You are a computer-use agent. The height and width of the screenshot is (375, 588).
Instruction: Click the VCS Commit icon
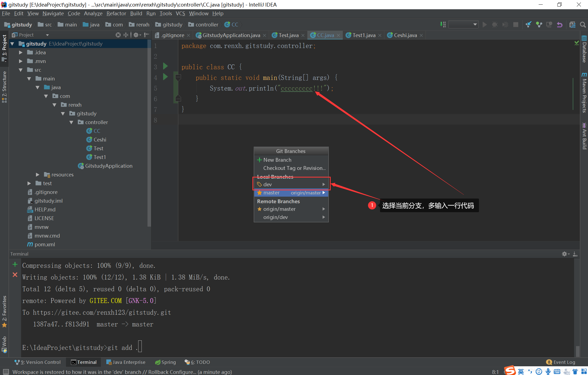pos(539,25)
